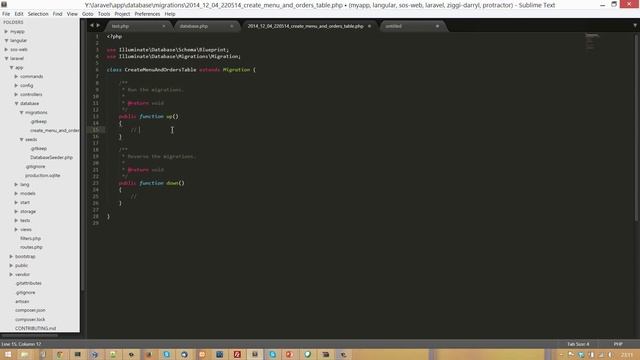Click the Tab Size: 4 status item
Viewport: 640px width, 360px height.
point(578,344)
